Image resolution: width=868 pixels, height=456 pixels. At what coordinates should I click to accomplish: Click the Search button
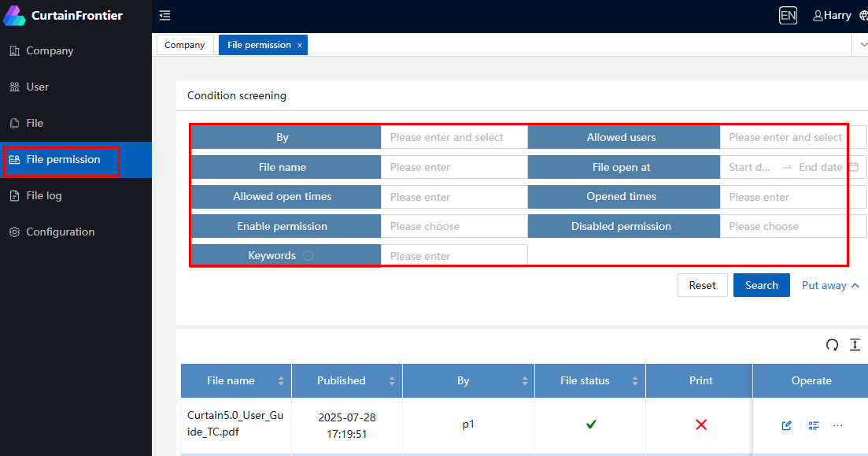click(x=762, y=285)
